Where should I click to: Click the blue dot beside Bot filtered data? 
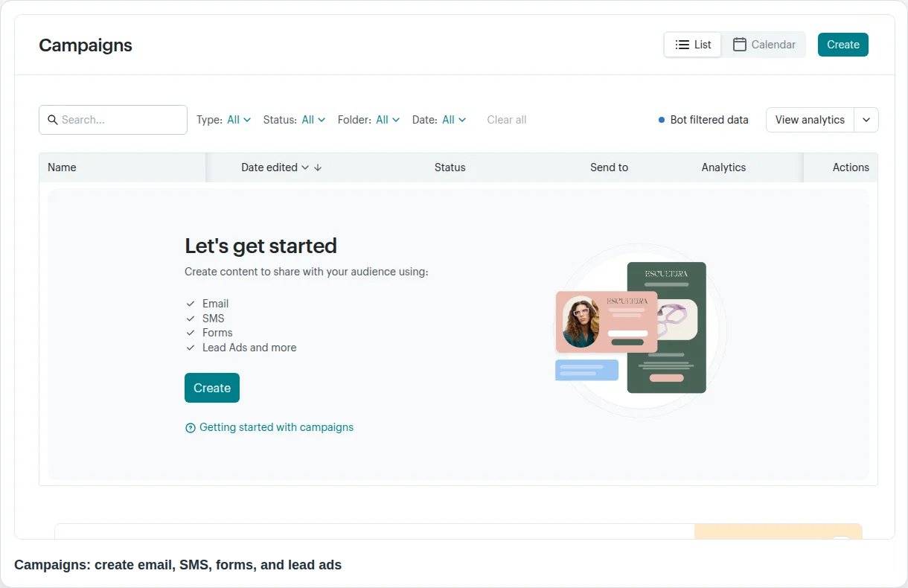[x=662, y=120]
